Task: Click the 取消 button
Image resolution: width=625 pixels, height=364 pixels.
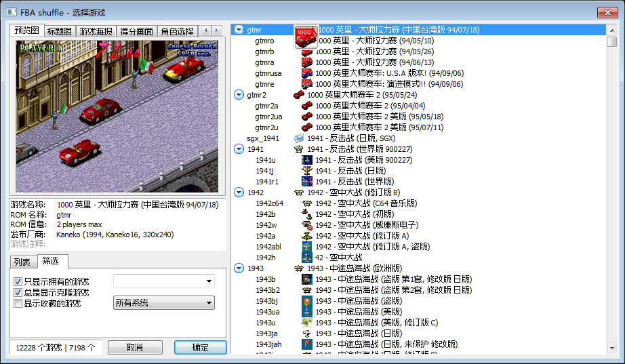Action: pyautogui.click(x=135, y=347)
